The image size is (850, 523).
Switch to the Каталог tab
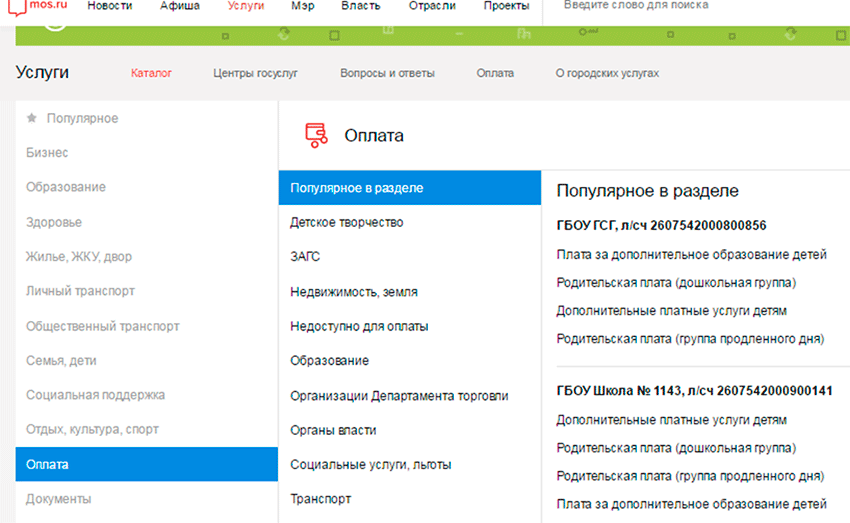click(151, 73)
